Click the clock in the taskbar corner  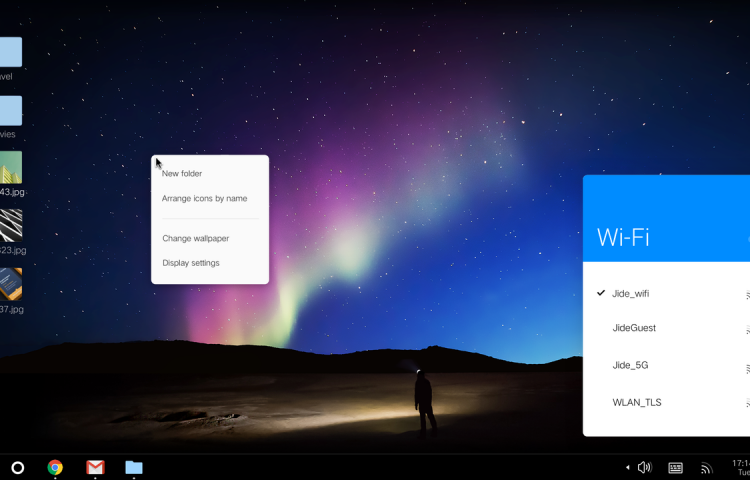pos(740,467)
